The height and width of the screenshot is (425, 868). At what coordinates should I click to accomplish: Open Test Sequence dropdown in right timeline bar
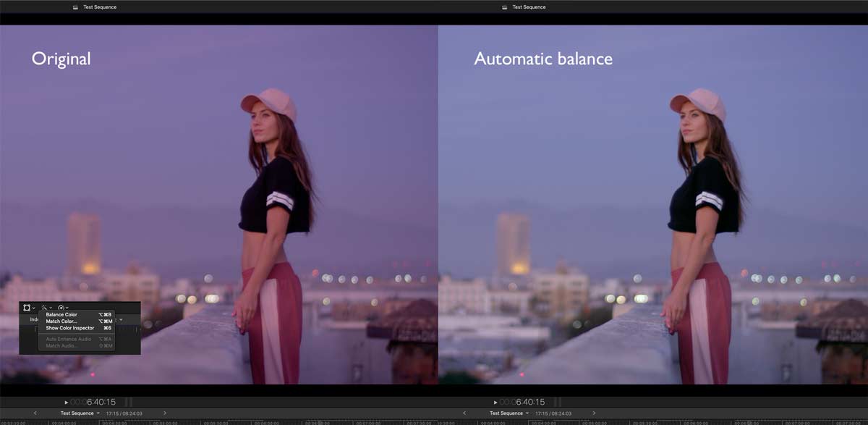[509, 413]
